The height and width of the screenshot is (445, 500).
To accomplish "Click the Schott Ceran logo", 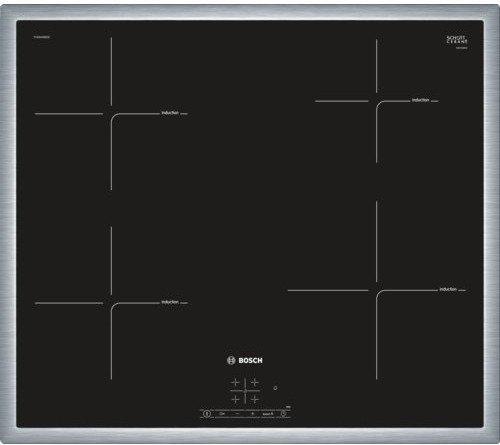I will [457, 40].
